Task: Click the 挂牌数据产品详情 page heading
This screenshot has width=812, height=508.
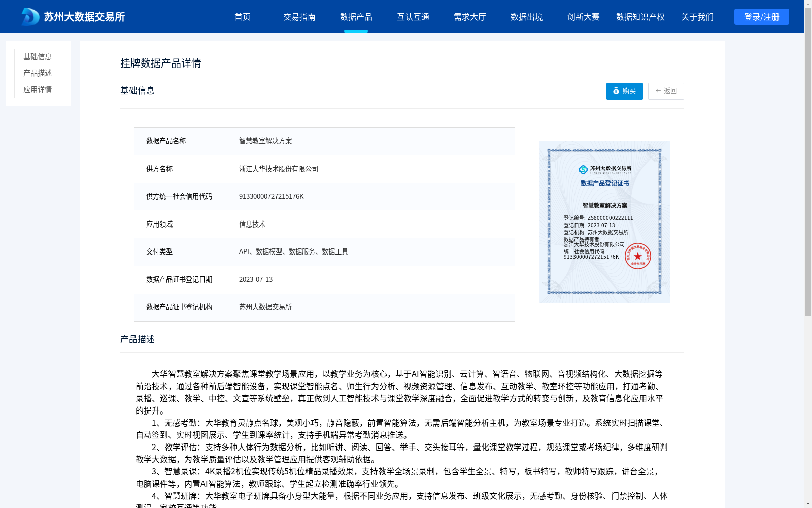Action: point(161,63)
